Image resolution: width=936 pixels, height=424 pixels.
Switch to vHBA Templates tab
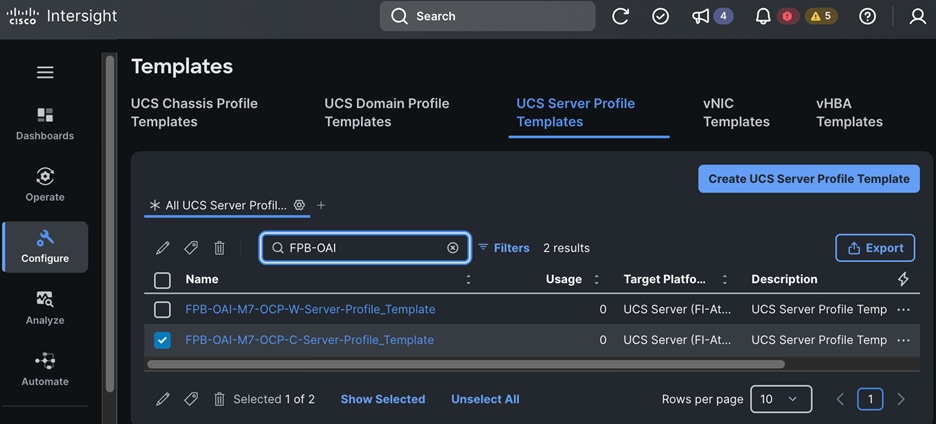click(x=849, y=112)
